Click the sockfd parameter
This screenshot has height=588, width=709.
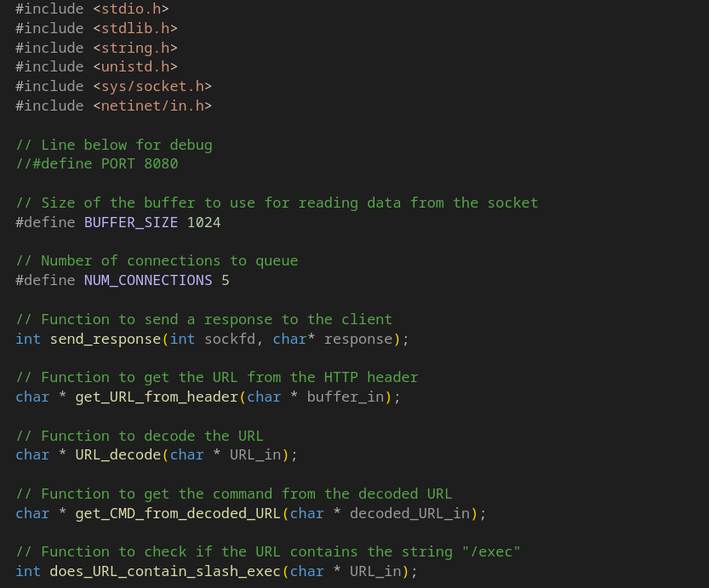[x=230, y=339]
